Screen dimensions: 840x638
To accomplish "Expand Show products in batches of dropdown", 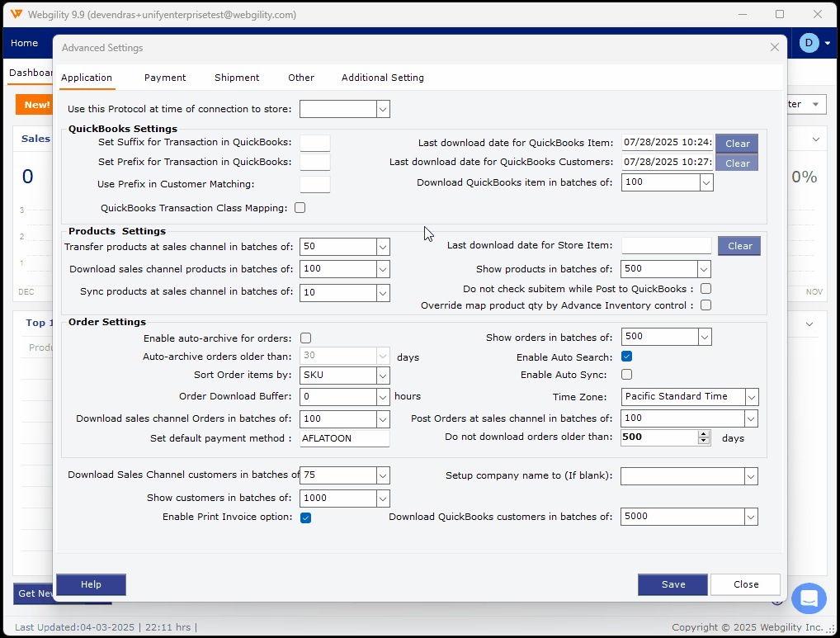I will click(704, 269).
